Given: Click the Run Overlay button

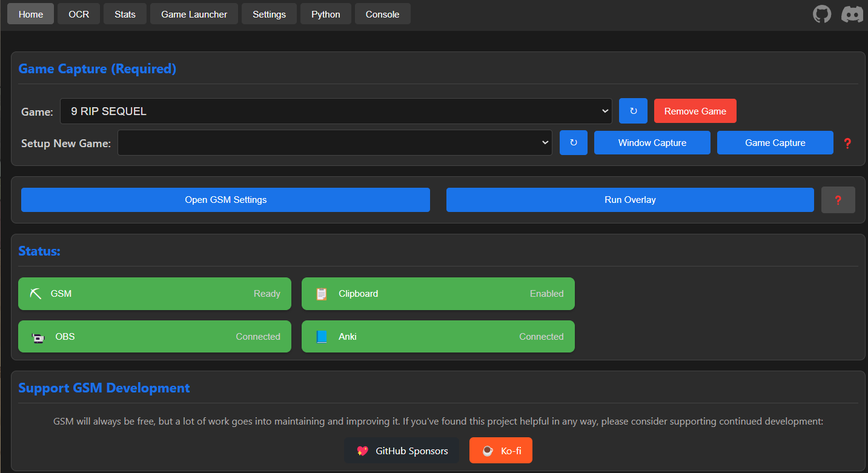Looking at the screenshot, I should pyautogui.click(x=630, y=200).
